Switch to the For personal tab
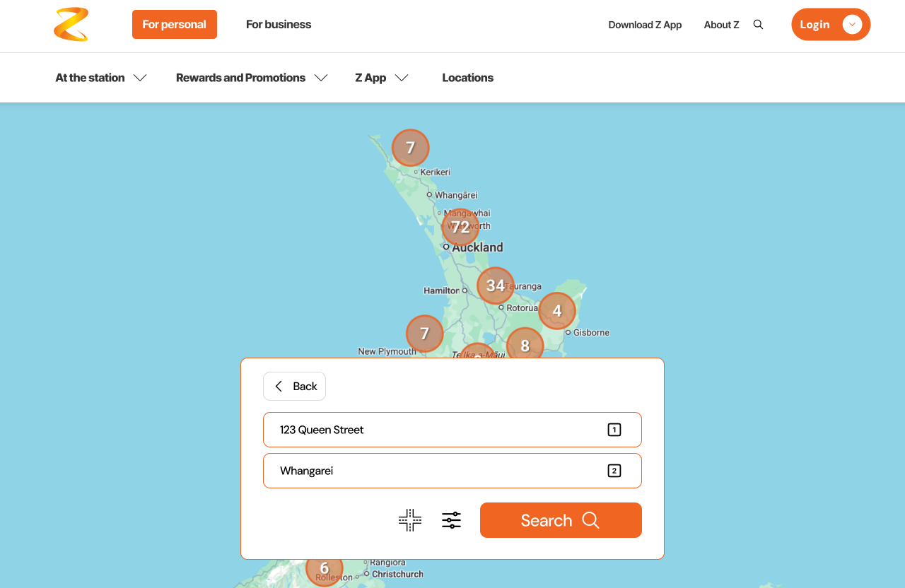This screenshot has width=905, height=588. 175,25
